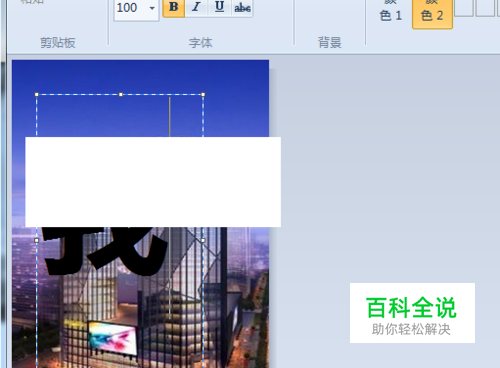Click top-right handle of text box

click(203, 95)
